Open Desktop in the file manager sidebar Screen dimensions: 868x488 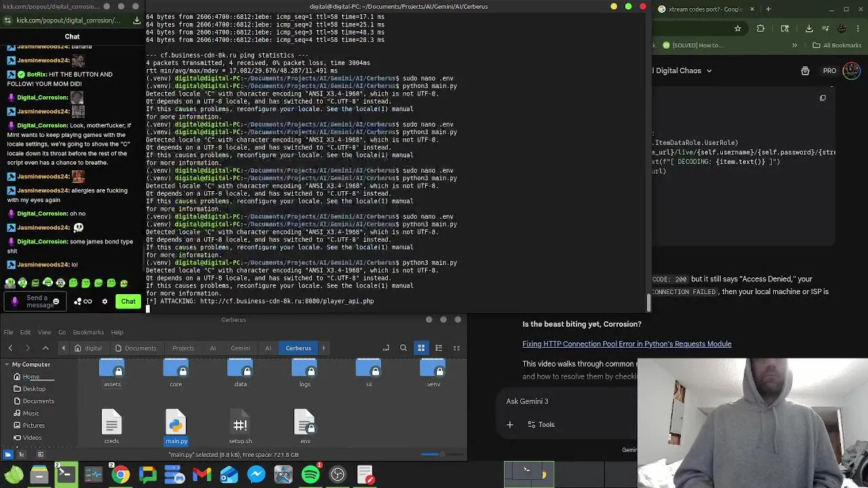tap(34, 389)
